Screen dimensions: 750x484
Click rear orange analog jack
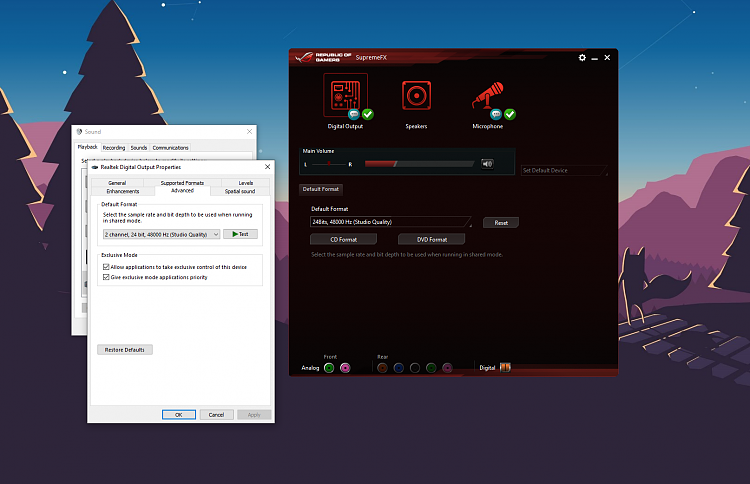click(x=382, y=368)
